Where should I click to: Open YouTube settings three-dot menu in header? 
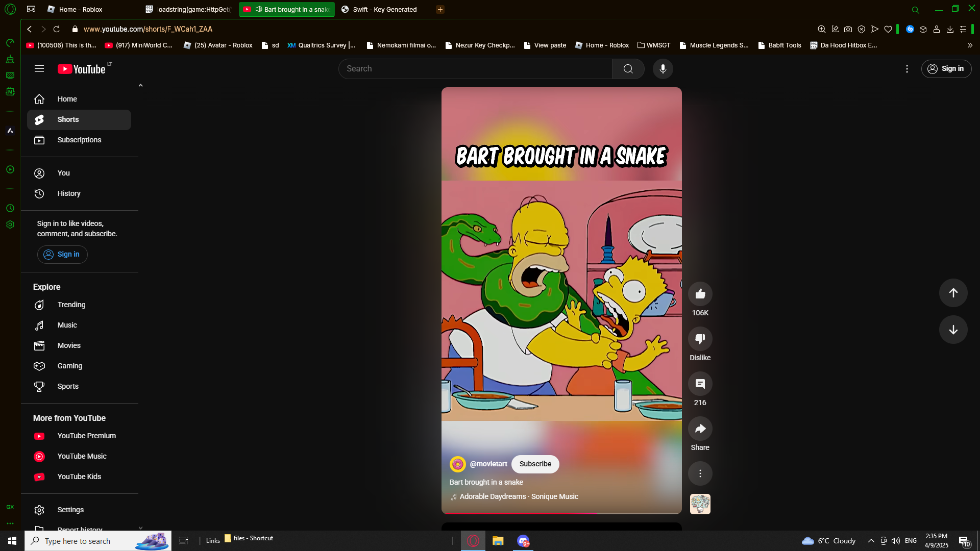(x=907, y=69)
